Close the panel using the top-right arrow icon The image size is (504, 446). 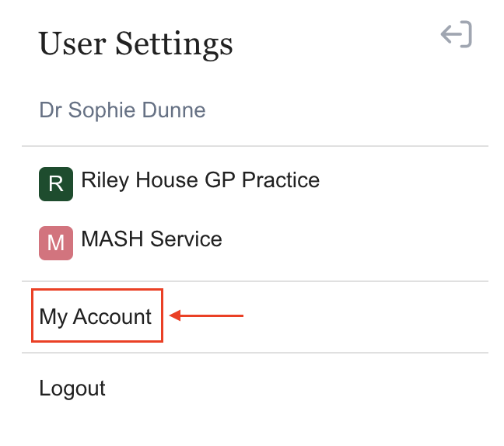click(x=457, y=35)
